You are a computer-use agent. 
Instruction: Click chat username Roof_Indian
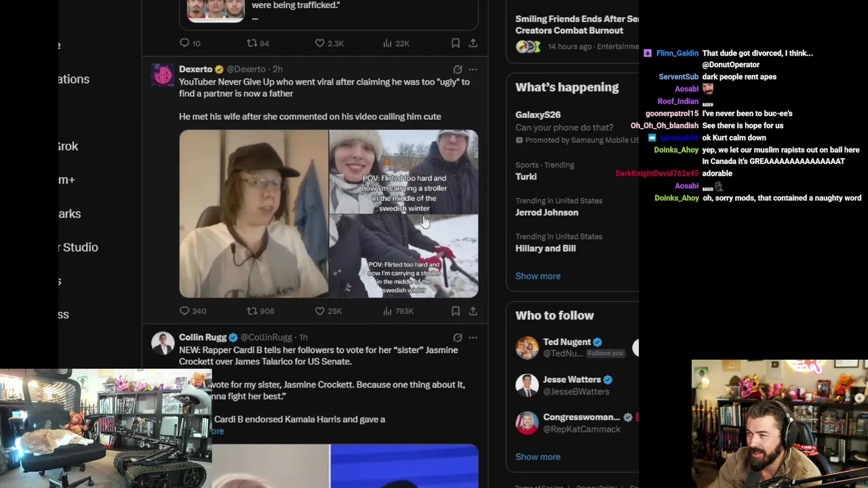click(x=677, y=102)
